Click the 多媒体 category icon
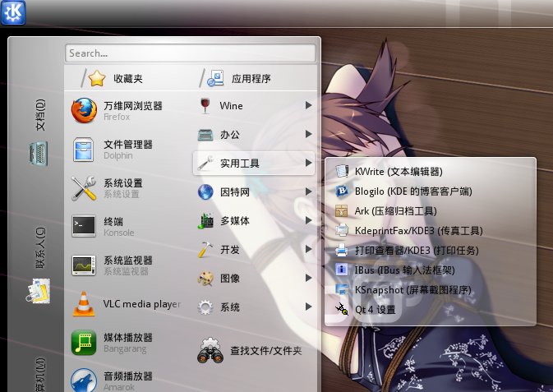This screenshot has width=553, height=392. 205,221
